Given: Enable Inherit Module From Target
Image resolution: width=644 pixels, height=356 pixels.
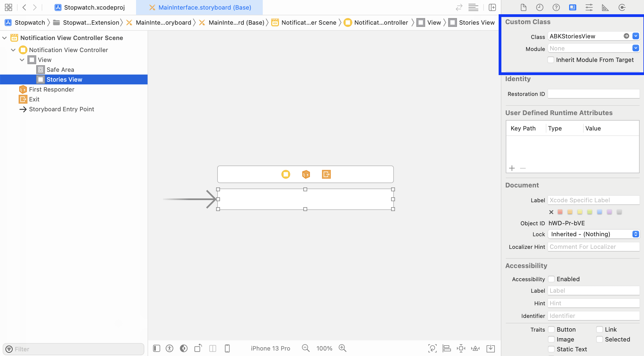Looking at the screenshot, I should click(x=551, y=60).
